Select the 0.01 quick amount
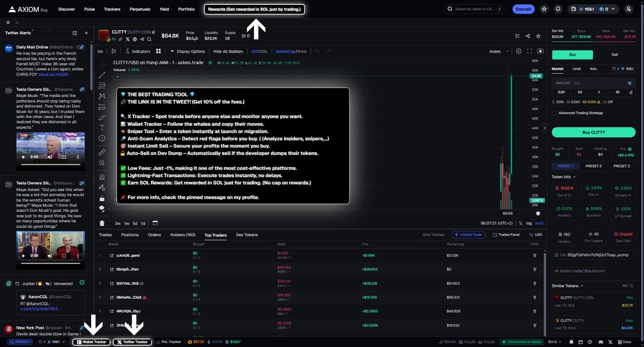644x347 pixels. [x=561, y=92]
